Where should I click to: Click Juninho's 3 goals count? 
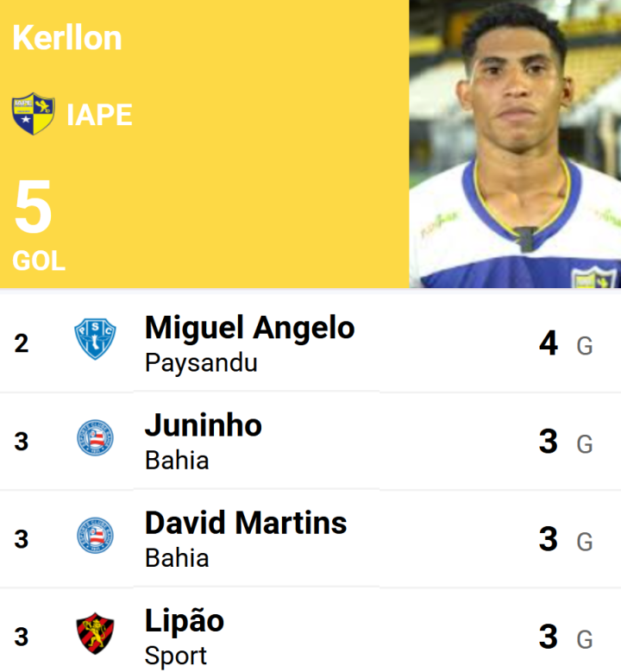(x=549, y=442)
